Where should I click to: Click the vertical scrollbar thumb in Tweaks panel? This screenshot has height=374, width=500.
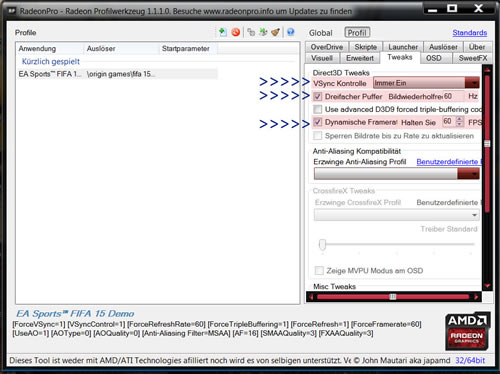click(x=487, y=144)
